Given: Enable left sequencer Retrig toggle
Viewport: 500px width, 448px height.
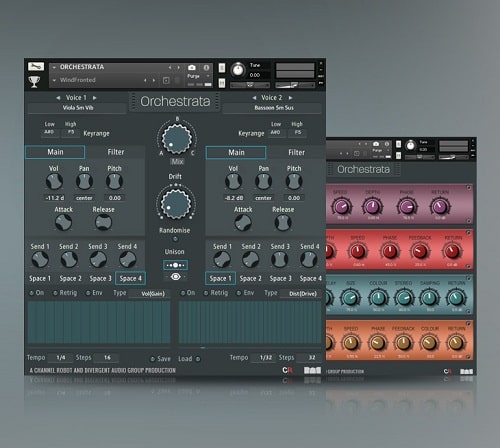Looking at the screenshot, I should coord(55,293).
